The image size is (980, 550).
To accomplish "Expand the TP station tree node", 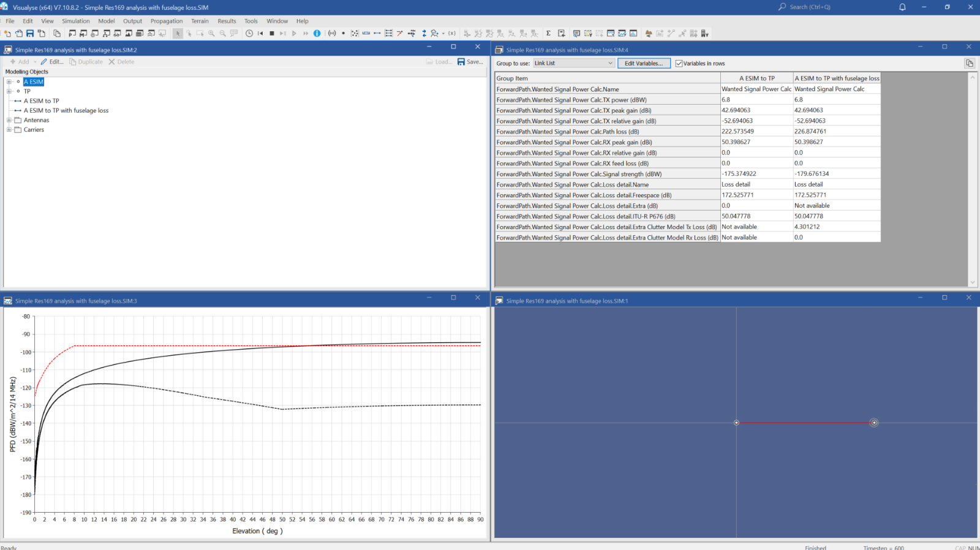I will (x=9, y=91).
